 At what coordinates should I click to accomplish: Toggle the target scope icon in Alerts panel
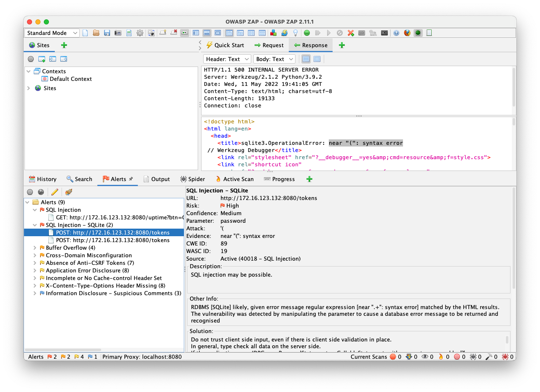click(x=30, y=192)
